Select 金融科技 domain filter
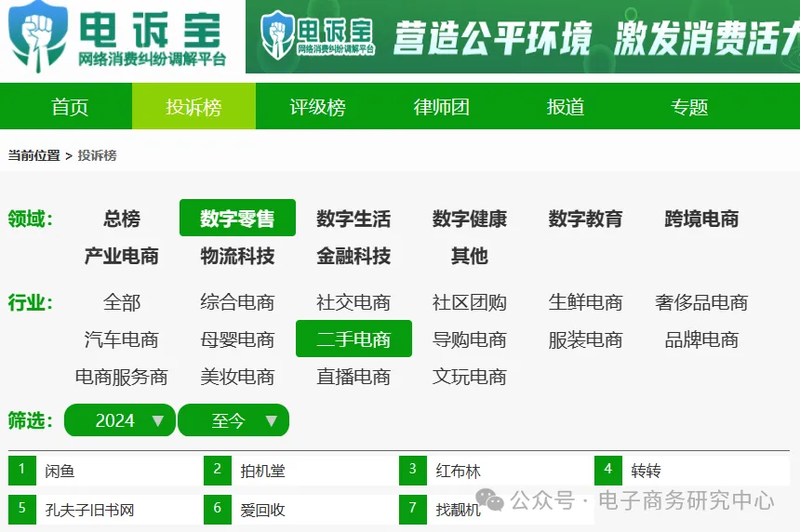The height and width of the screenshot is (532, 800). click(x=353, y=256)
